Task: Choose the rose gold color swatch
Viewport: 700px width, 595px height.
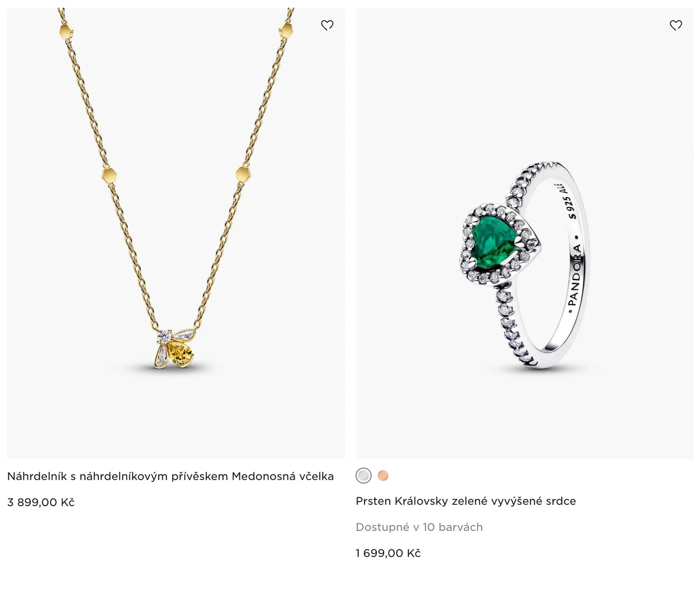Action: click(x=383, y=476)
